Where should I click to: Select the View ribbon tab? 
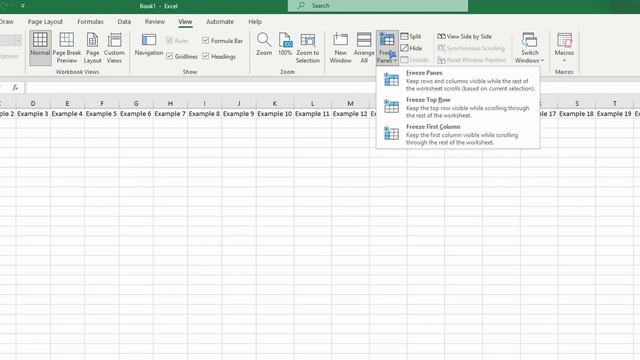tap(185, 22)
